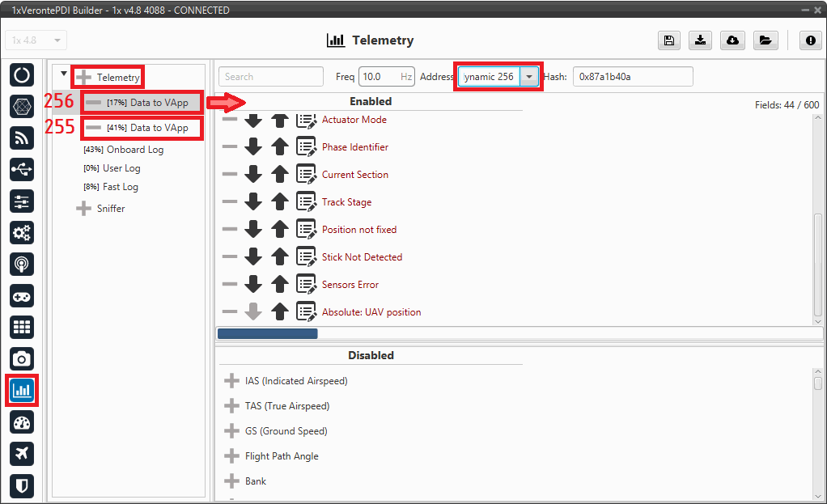Open the camera sidebar icon

click(22, 358)
